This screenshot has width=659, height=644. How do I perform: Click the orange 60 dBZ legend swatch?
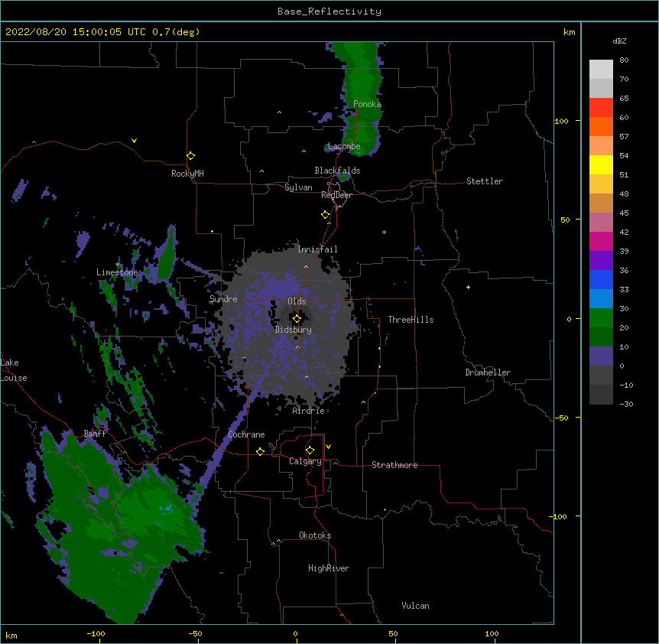[x=601, y=126]
